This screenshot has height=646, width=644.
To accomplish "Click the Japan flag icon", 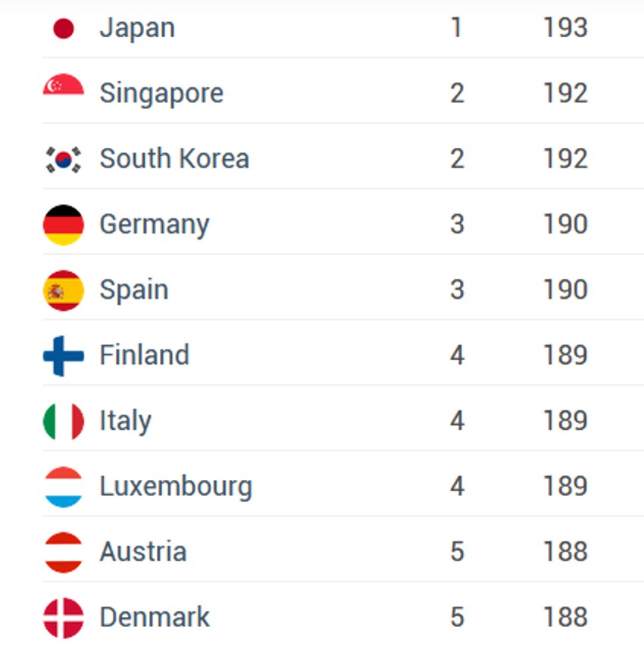I will [64, 29].
